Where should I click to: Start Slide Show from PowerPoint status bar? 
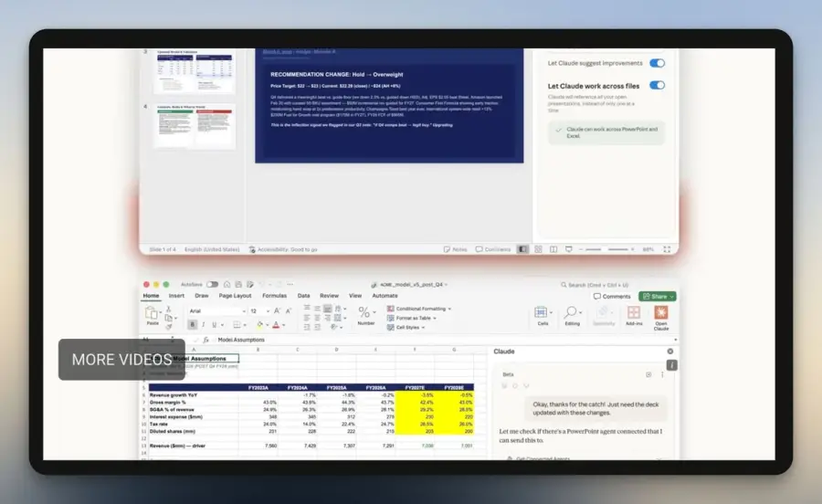[569, 249]
